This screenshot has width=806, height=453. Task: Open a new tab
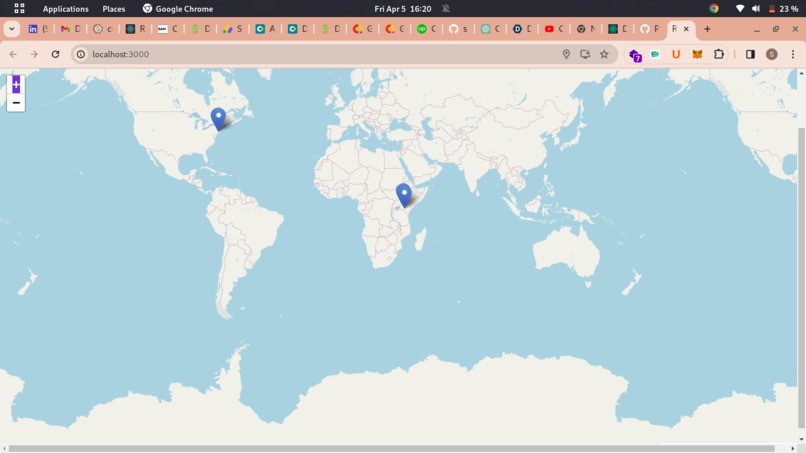pos(707,29)
